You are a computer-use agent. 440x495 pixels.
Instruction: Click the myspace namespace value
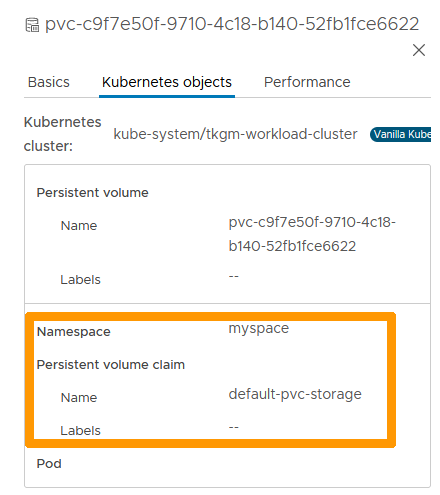[259, 329]
